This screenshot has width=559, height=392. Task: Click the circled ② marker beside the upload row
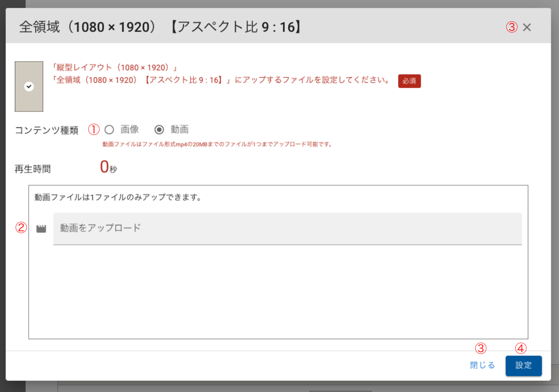[21, 227]
